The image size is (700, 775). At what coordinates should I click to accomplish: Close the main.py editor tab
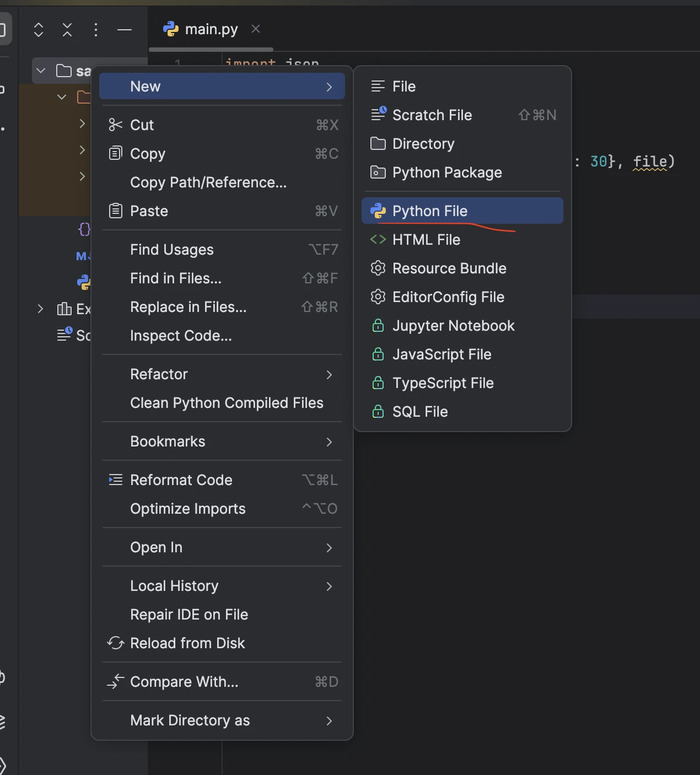(256, 29)
